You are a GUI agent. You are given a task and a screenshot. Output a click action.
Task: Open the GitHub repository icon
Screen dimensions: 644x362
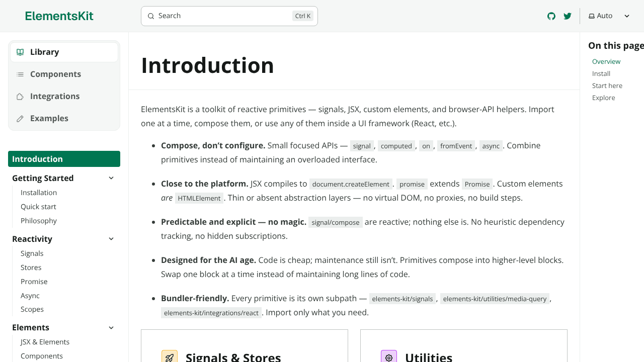551,16
